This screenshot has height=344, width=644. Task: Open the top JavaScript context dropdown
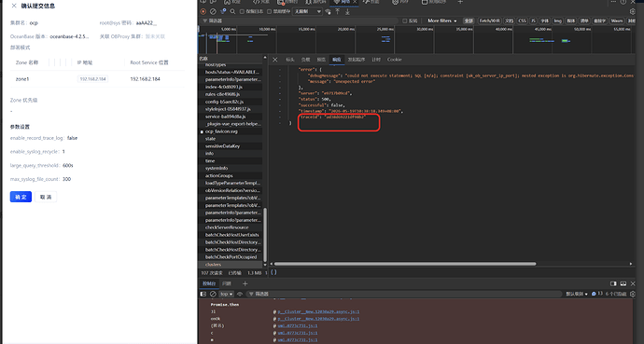(227, 294)
